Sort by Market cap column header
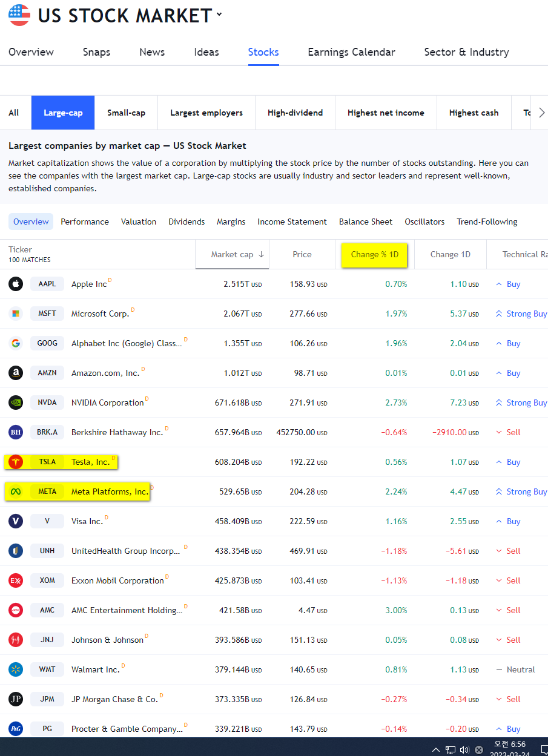The image size is (548, 756). 232,254
